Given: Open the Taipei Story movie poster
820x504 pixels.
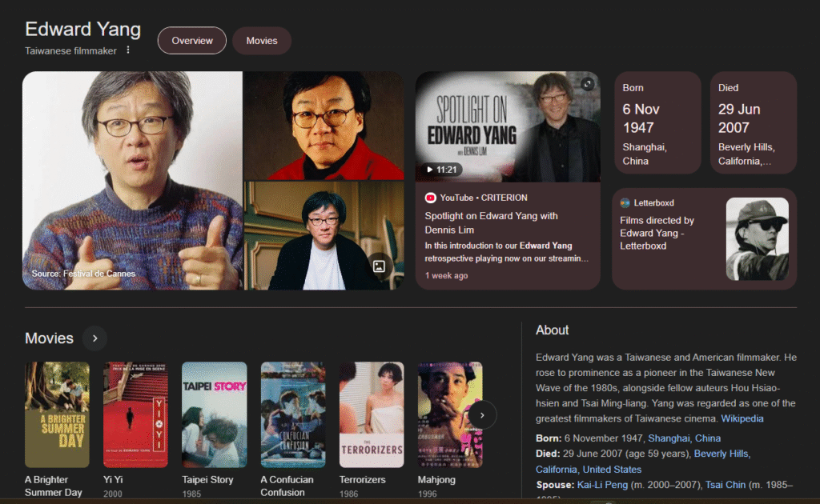Looking at the screenshot, I should coord(214,414).
